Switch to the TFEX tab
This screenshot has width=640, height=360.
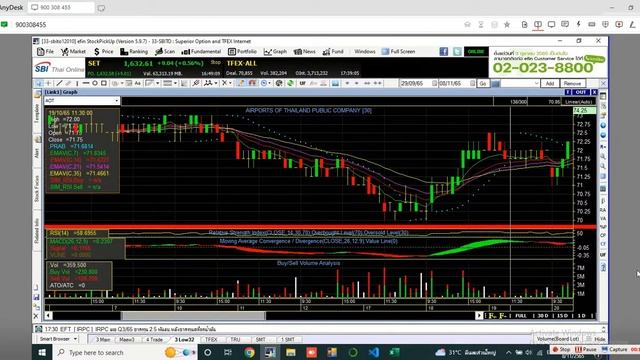[x=211, y=340]
